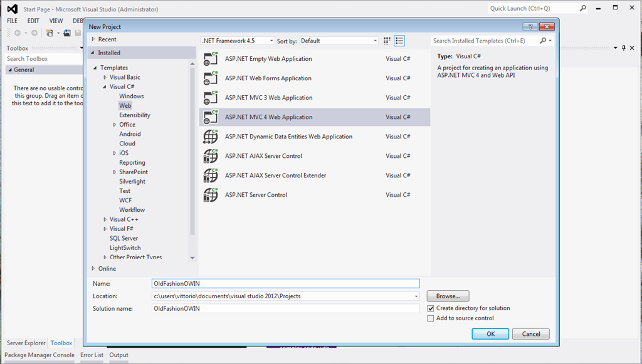This screenshot has height=364, width=642.
Task: Expand the Visual Basic templates node
Action: [105, 77]
